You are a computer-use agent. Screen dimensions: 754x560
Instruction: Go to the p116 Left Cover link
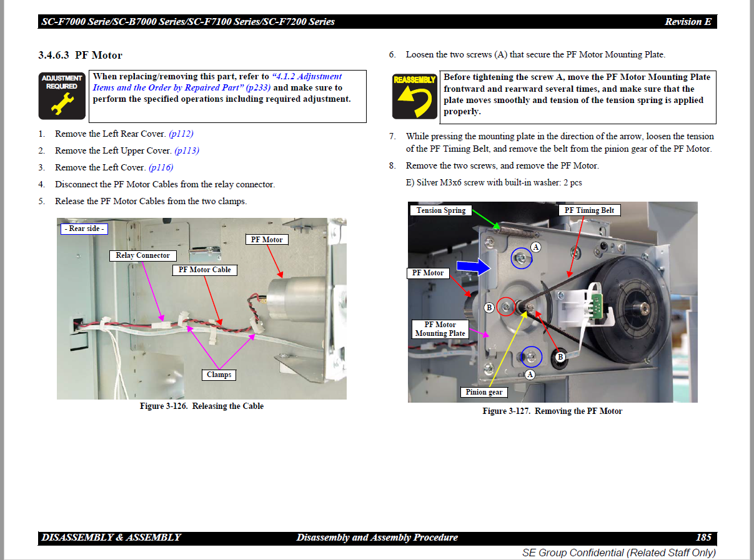161,167
